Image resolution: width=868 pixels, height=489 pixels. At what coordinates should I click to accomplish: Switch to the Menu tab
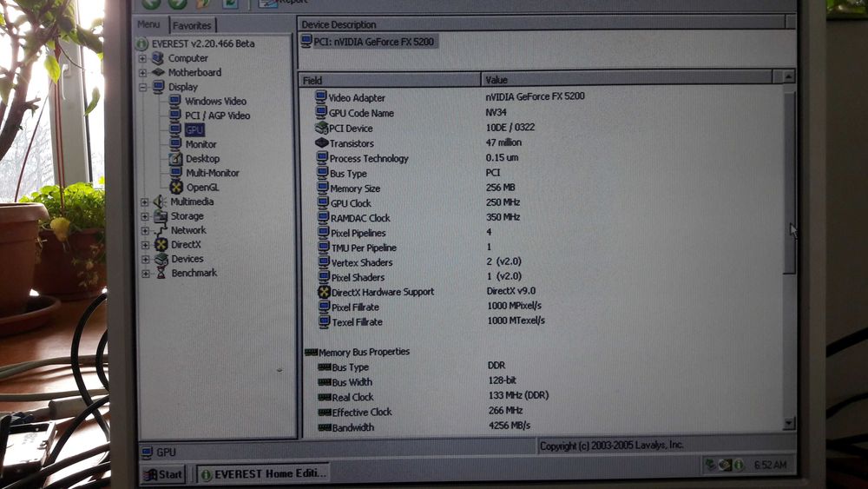coord(148,24)
